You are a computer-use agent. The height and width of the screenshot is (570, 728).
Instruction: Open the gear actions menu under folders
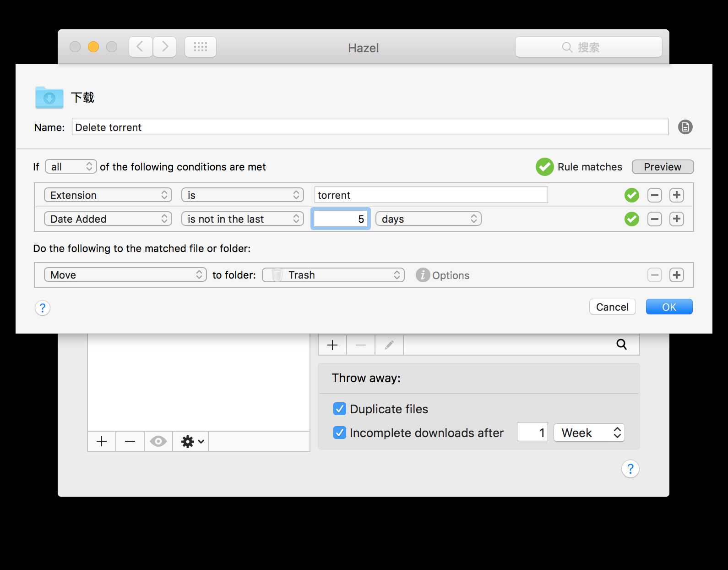tap(191, 441)
